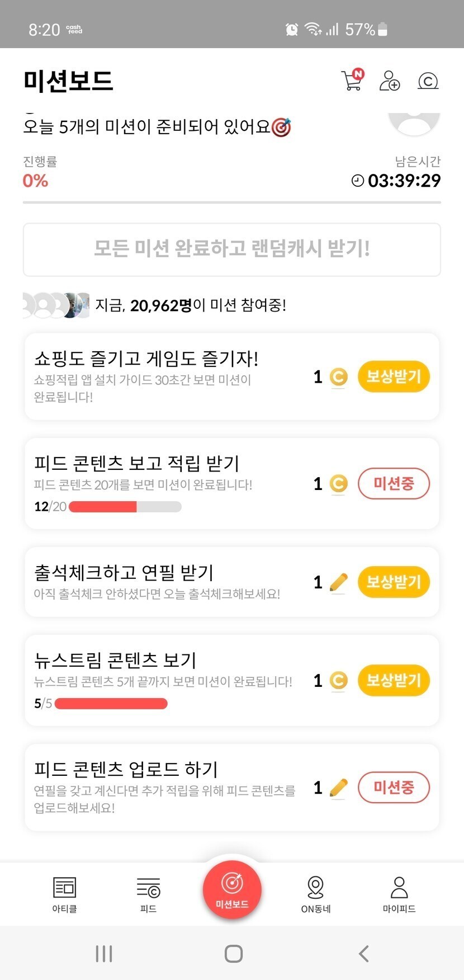This screenshot has height=980, width=464.
Task: Tap 미션중 on 피드 콘텐츠 보고 적립 받기
Action: [x=394, y=483]
